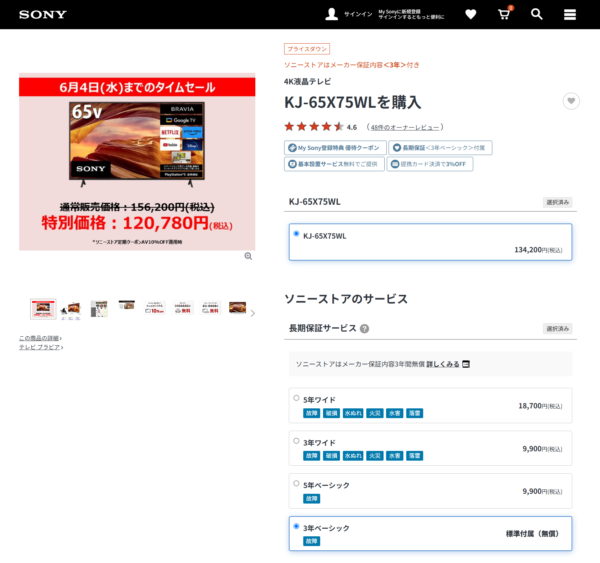Click 選択済み tag beside 長期保証サービス
The image size is (600, 563).
pos(558,329)
